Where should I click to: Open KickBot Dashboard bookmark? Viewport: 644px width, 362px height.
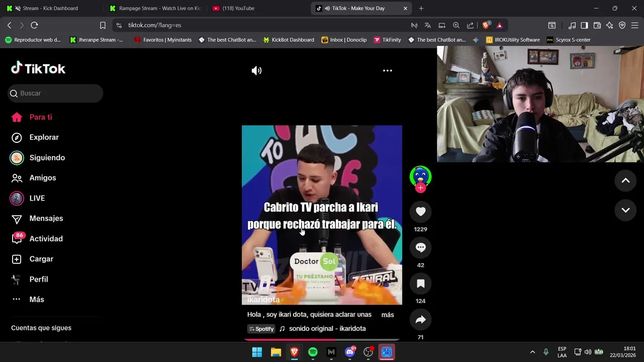(289, 40)
